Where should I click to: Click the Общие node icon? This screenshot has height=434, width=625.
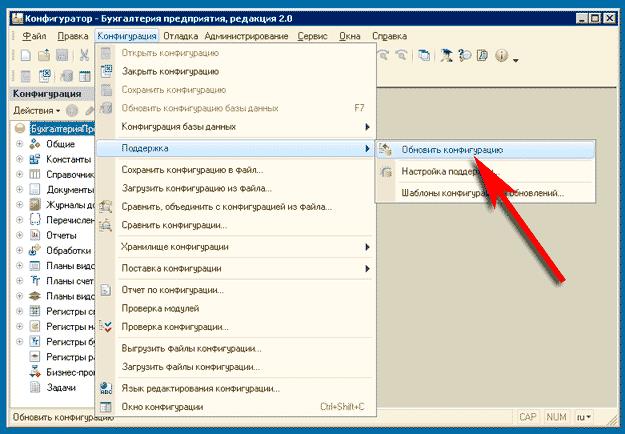(x=35, y=144)
